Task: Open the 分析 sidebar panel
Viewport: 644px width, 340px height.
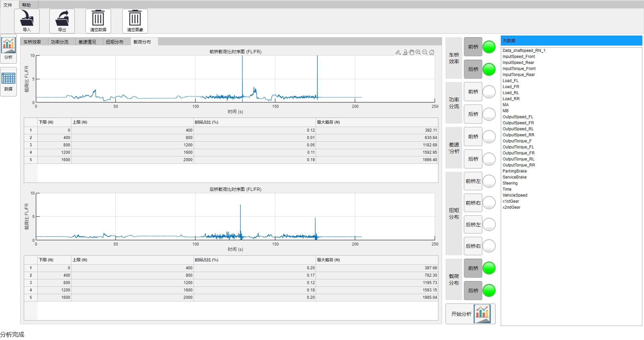Action: click(x=8, y=49)
